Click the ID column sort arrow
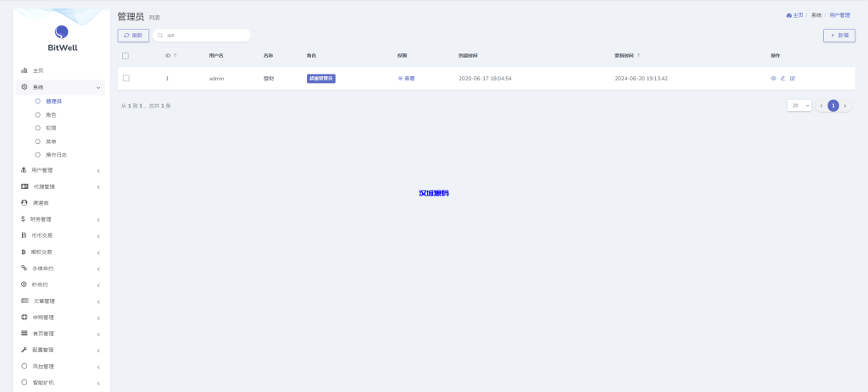 pyautogui.click(x=175, y=56)
